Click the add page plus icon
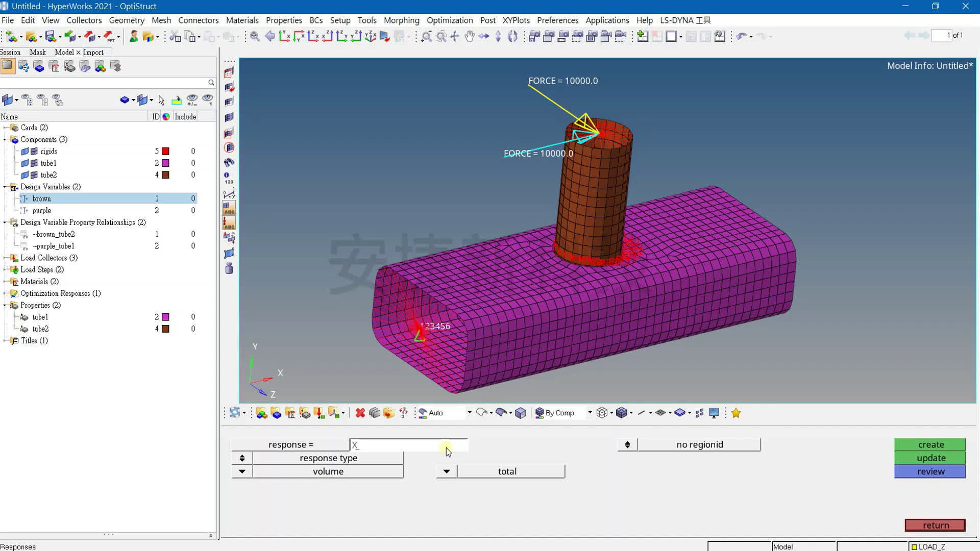Viewport: 980px width, 551px height. point(643,36)
